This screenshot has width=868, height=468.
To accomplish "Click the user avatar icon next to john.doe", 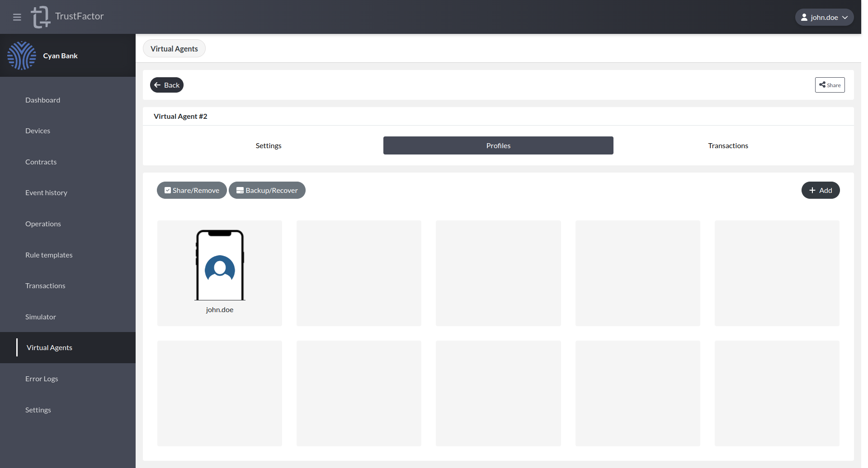I will click(x=804, y=17).
